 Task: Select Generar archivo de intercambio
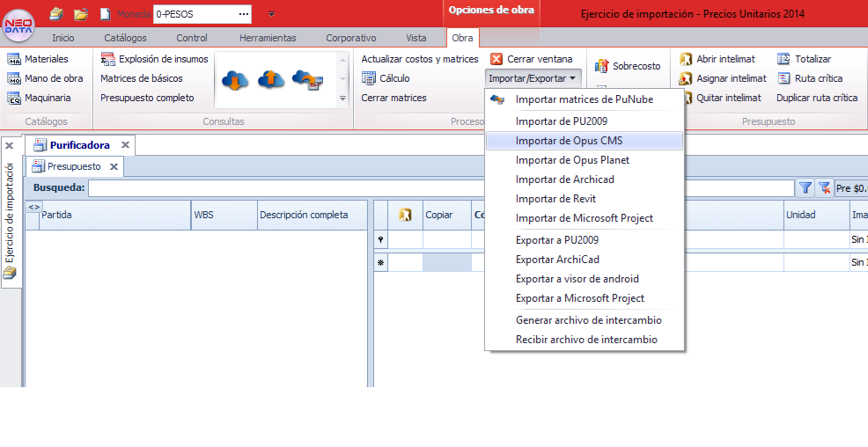[x=584, y=320]
